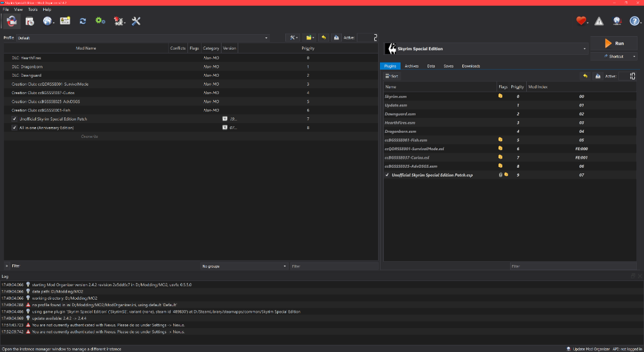Image resolution: width=644 pixels, height=352 pixels.
Task: Click the restore backup arrow in Plugins tab
Action: (x=585, y=76)
